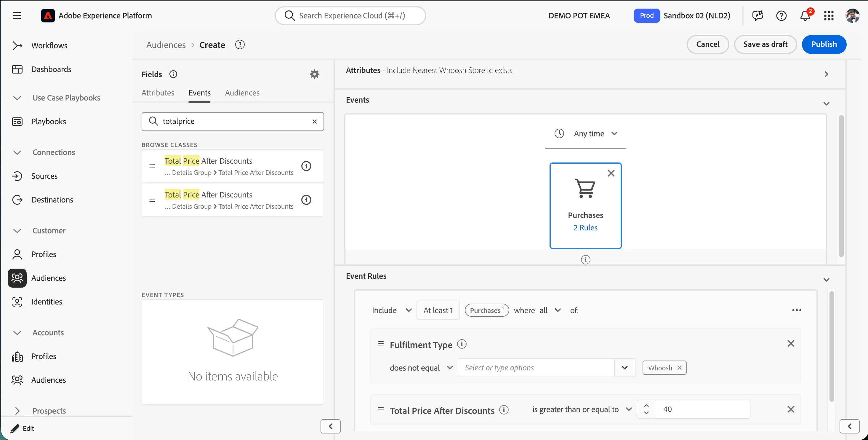
Task: Show info about Fields panel
Action: [173, 74]
